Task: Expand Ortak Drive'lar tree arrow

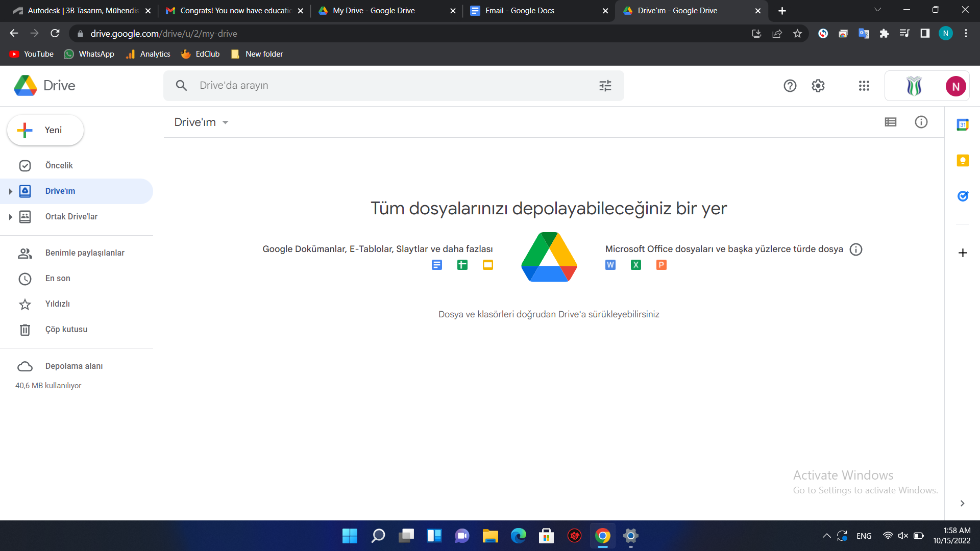Action: (10, 217)
